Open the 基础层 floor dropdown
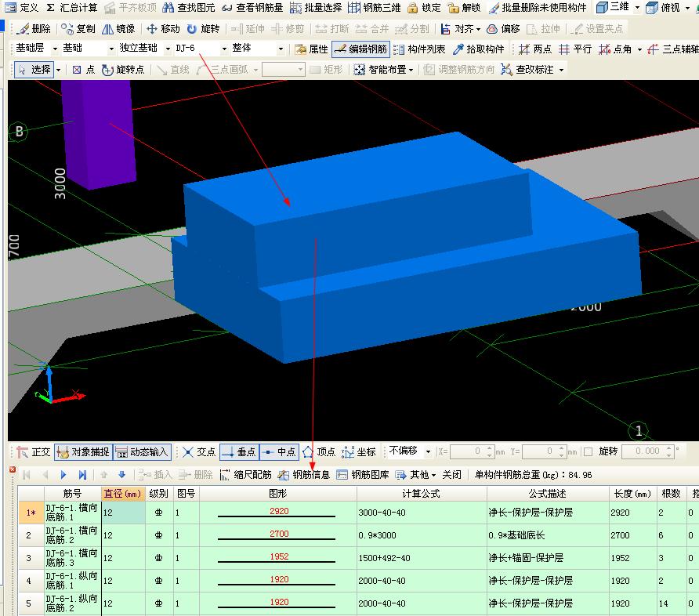The height and width of the screenshot is (616, 699). [x=56, y=48]
